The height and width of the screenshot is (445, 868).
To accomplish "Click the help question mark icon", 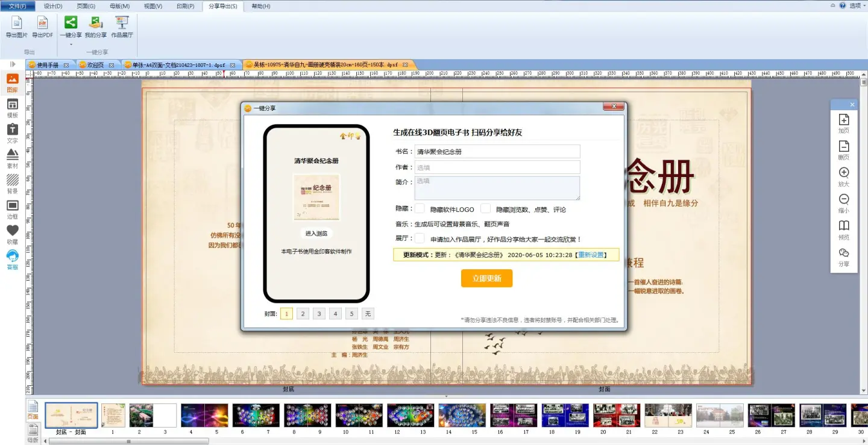I will click(x=843, y=5).
